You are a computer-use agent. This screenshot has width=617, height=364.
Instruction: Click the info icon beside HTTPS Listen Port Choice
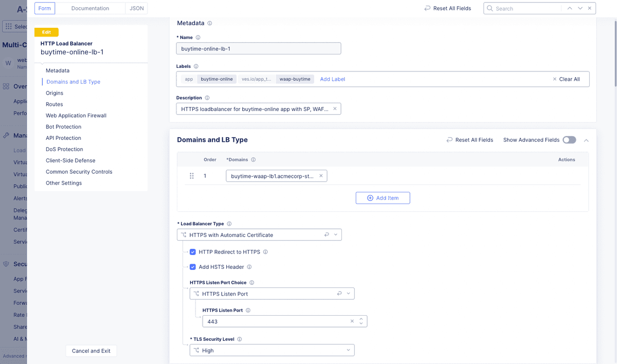click(252, 282)
